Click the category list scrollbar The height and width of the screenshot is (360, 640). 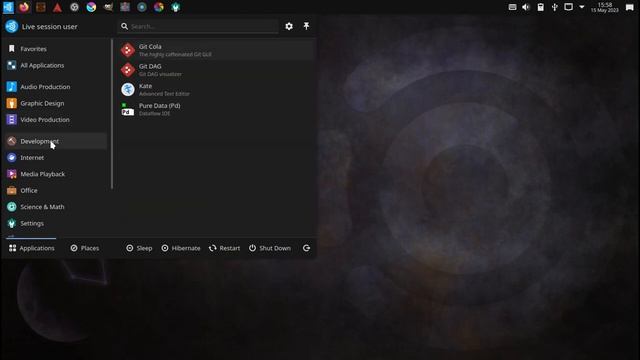112,114
